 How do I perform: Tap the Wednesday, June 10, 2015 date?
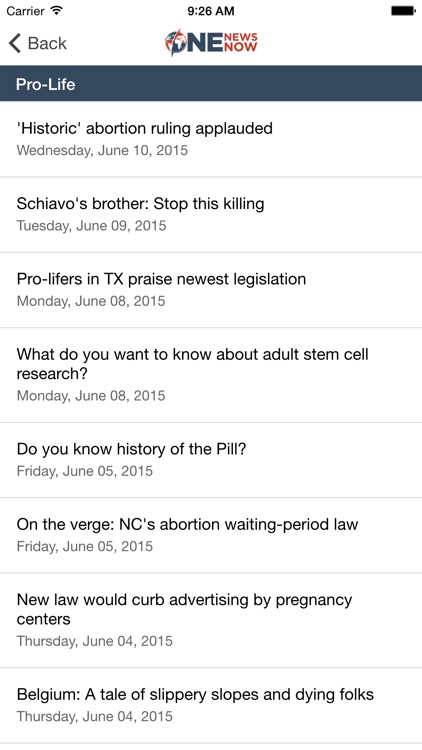click(x=102, y=151)
